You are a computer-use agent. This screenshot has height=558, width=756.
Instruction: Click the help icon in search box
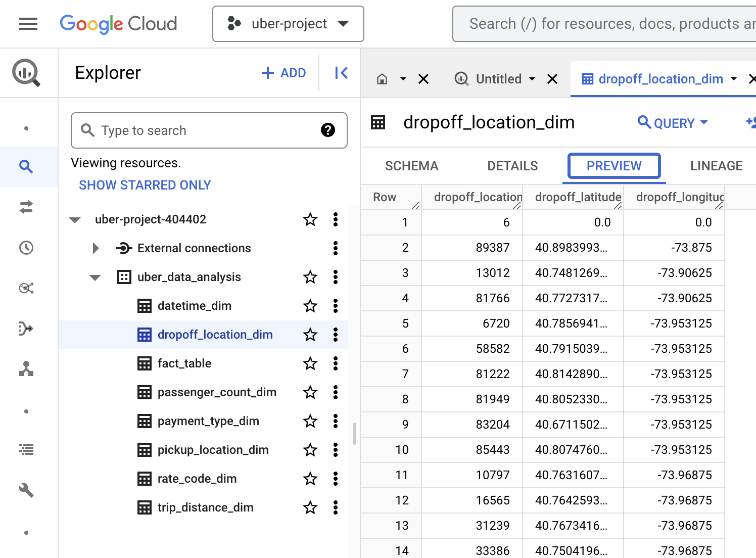[x=327, y=130]
